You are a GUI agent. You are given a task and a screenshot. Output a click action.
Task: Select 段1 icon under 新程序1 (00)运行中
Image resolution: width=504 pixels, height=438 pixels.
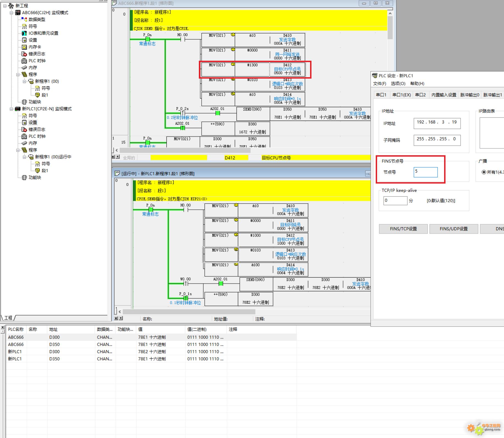37,171
